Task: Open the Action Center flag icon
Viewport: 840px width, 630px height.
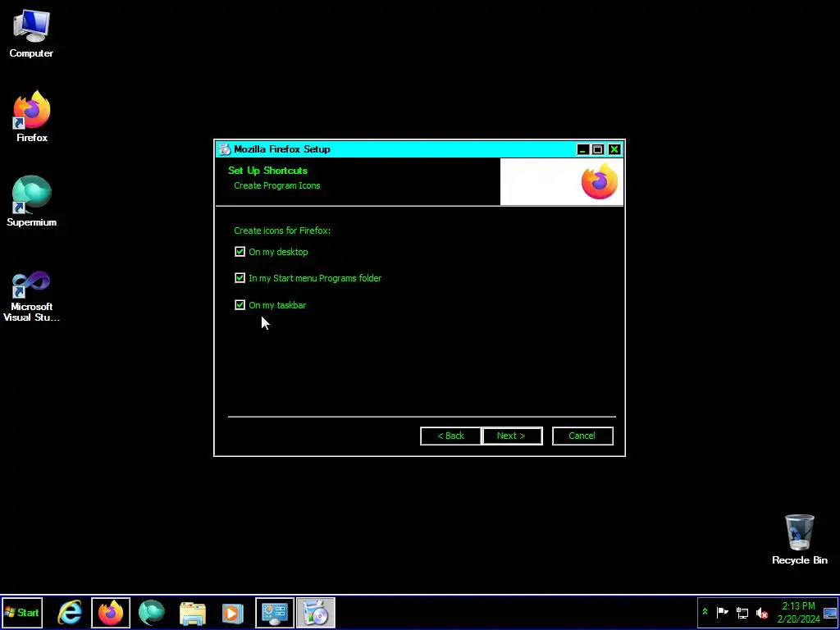Action: coord(722,612)
